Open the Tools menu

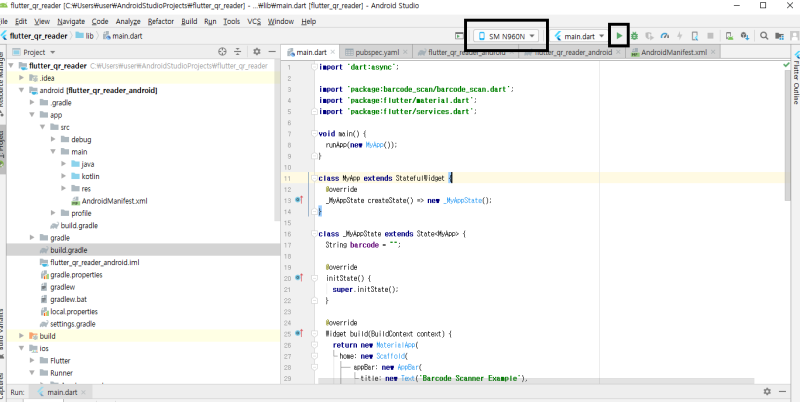[x=232, y=21]
